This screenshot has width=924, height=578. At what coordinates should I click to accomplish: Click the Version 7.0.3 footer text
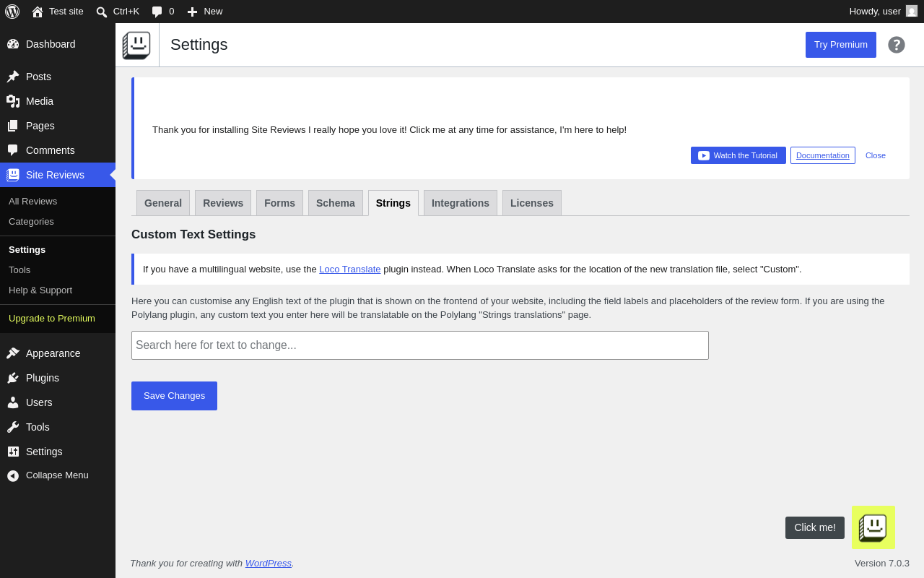[882, 563]
